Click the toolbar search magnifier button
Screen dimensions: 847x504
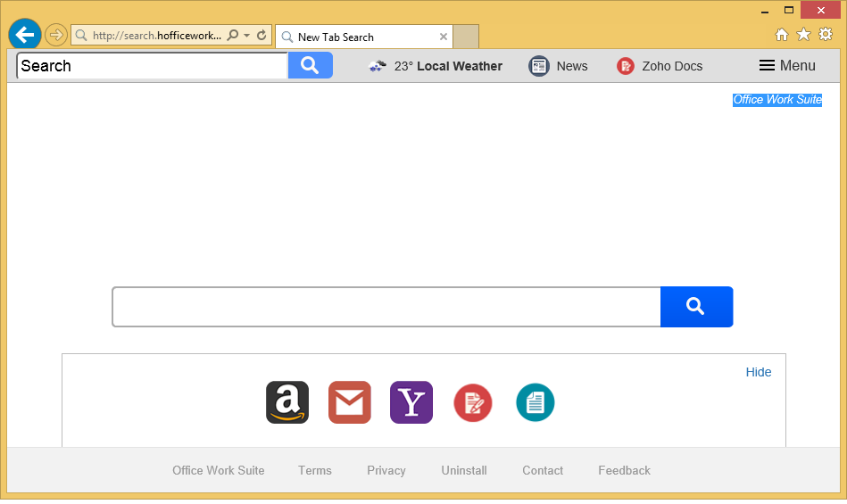(310, 65)
